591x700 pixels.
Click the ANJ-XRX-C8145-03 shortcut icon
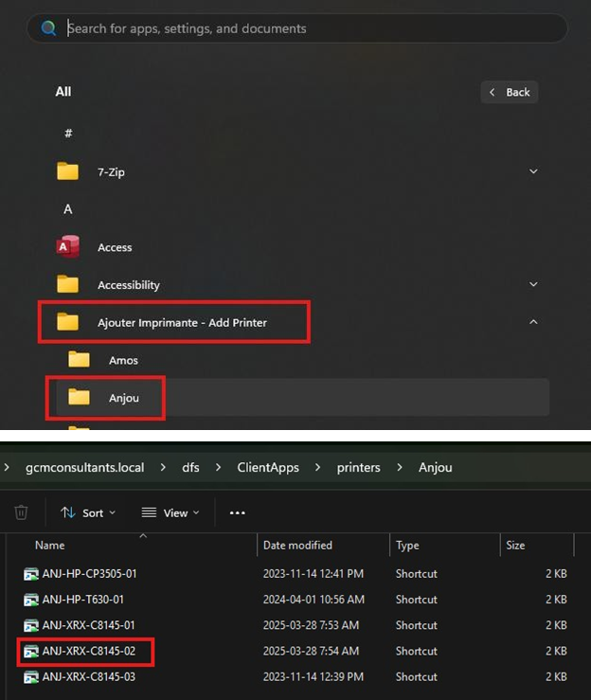point(31,676)
